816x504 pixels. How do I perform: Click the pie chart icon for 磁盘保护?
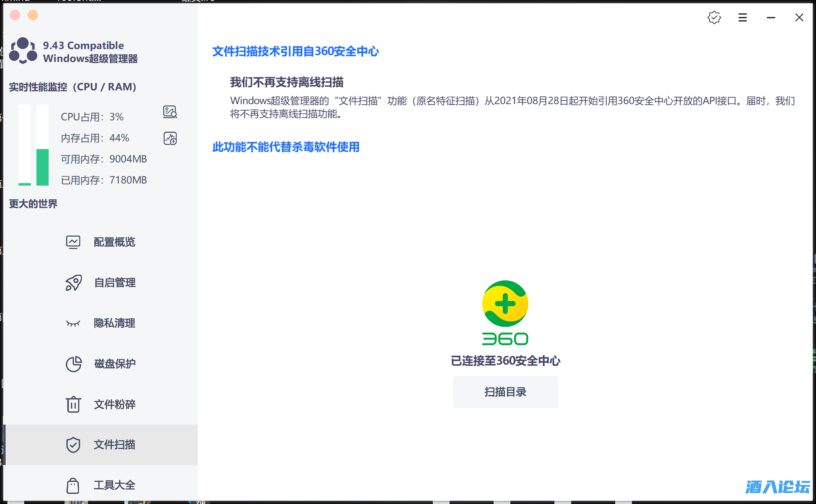coord(73,364)
